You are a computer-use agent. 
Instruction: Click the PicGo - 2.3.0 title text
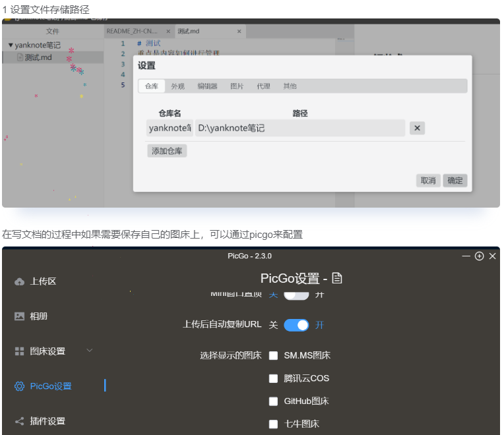tap(249, 256)
